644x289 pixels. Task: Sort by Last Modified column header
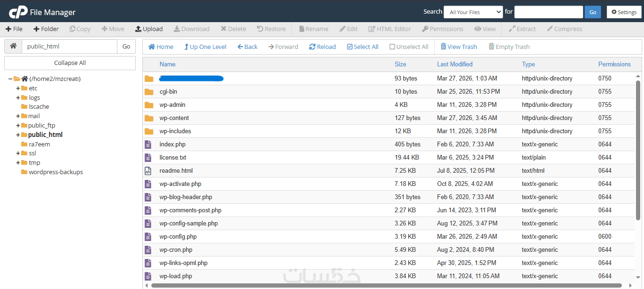coord(454,64)
